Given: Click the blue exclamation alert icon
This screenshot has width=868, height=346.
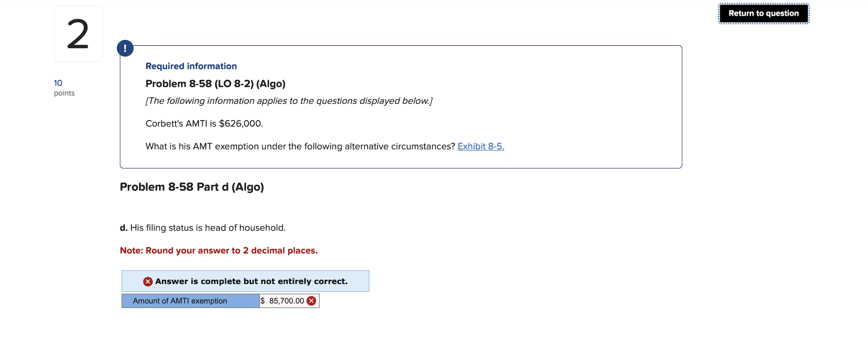Looking at the screenshot, I should 125,48.
